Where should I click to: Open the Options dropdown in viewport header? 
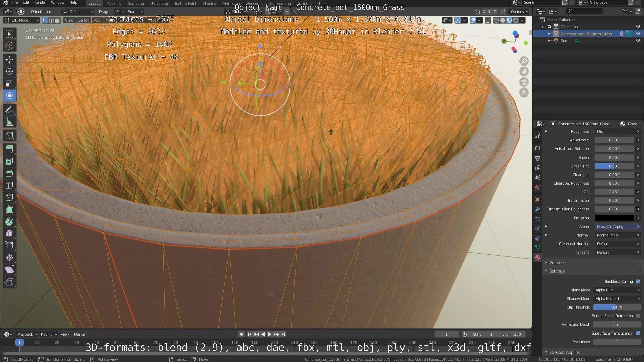click(x=519, y=12)
